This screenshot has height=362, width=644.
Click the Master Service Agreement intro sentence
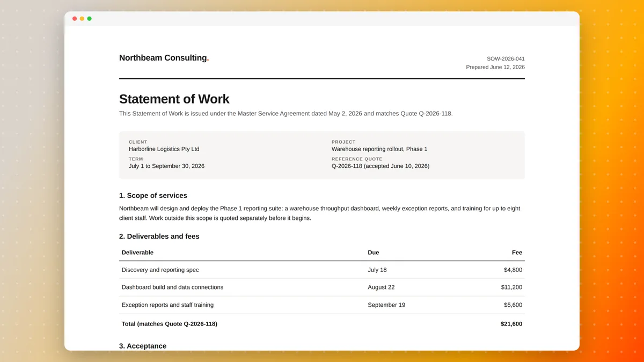click(x=286, y=114)
